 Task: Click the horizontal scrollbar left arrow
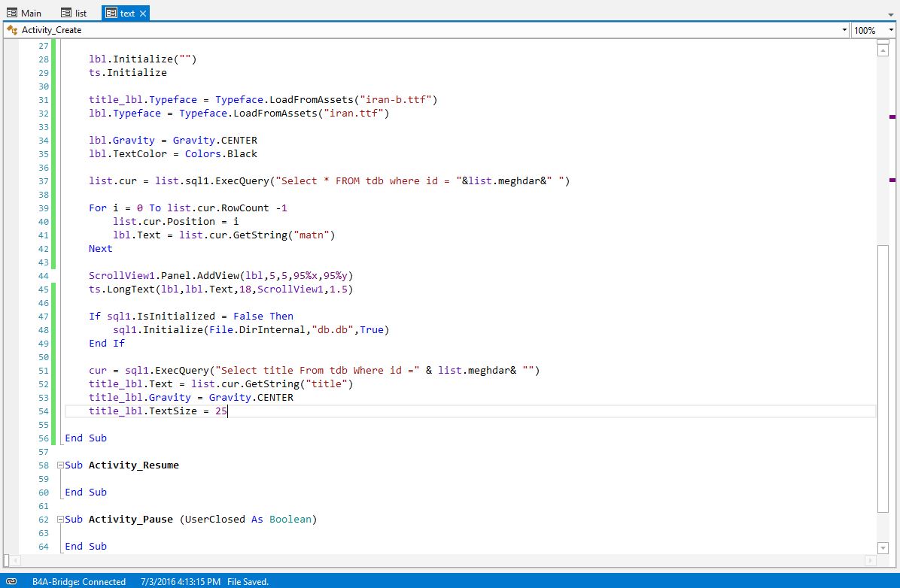8,560
